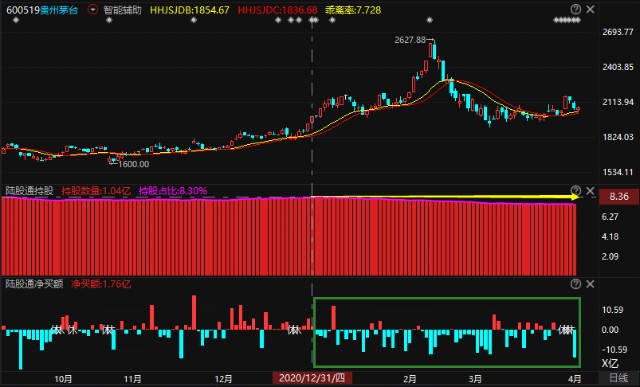This screenshot has width=640, height=387.
Task: Click the star info marker below 乖离率
Action: click(332, 20)
